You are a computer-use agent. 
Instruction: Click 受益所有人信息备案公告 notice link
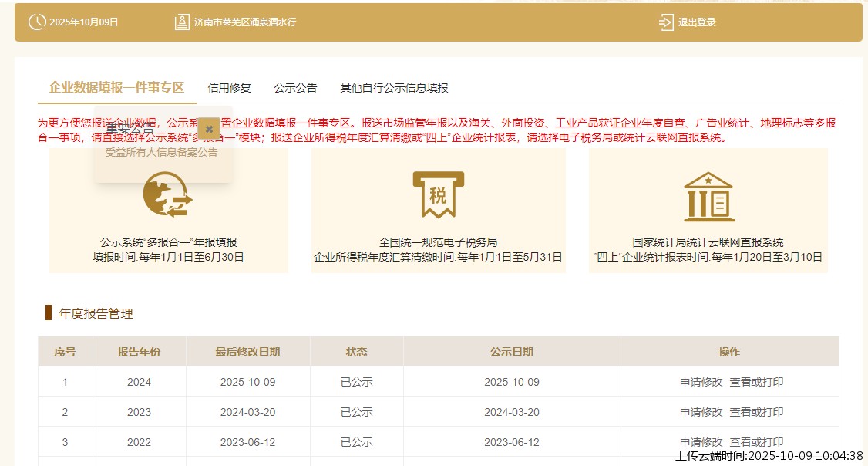pos(162,152)
